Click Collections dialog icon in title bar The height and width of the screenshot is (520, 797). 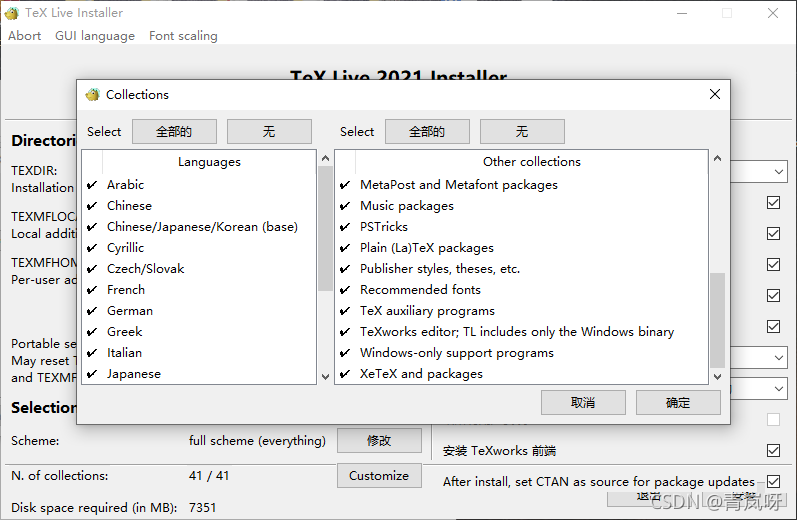coord(93,95)
